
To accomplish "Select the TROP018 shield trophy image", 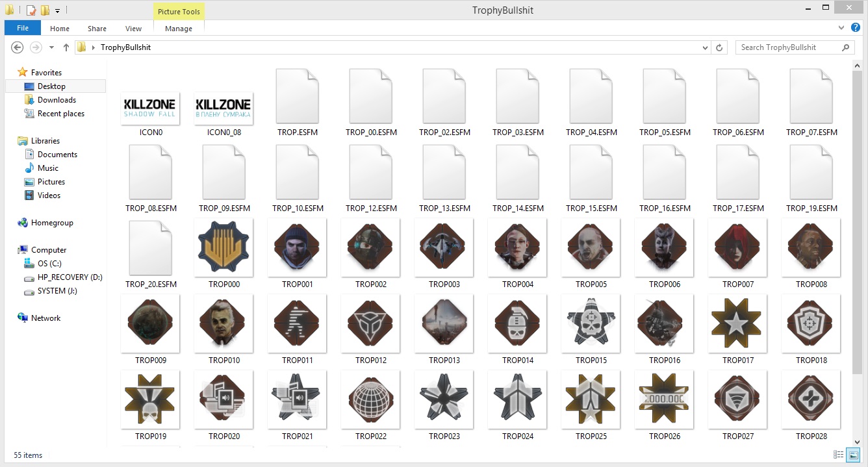I will pos(811,323).
